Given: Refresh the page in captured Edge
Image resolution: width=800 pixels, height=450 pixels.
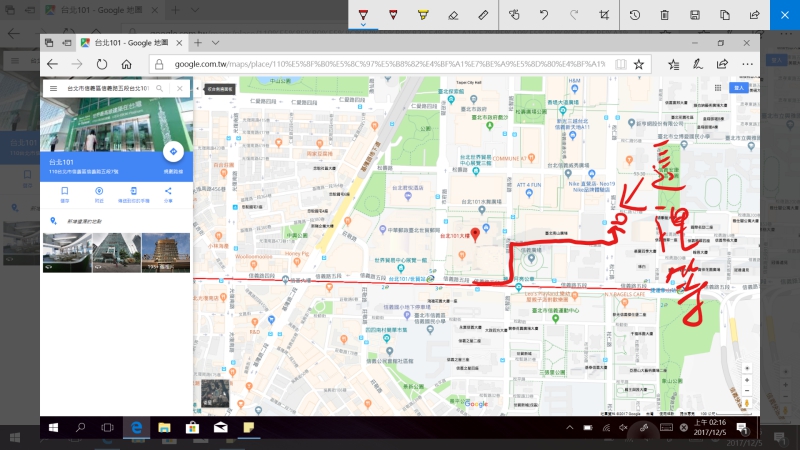Looking at the screenshot, I should point(102,64).
